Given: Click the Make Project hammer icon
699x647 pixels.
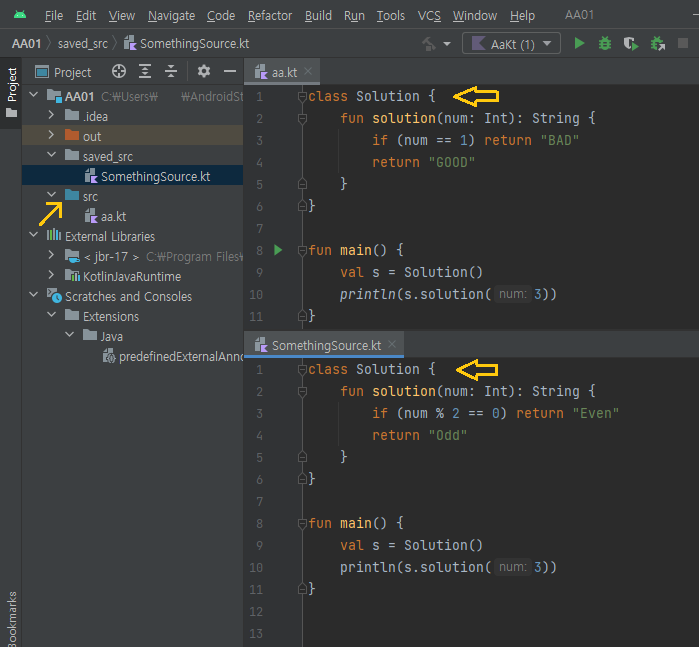Looking at the screenshot, I should [428, 44].
